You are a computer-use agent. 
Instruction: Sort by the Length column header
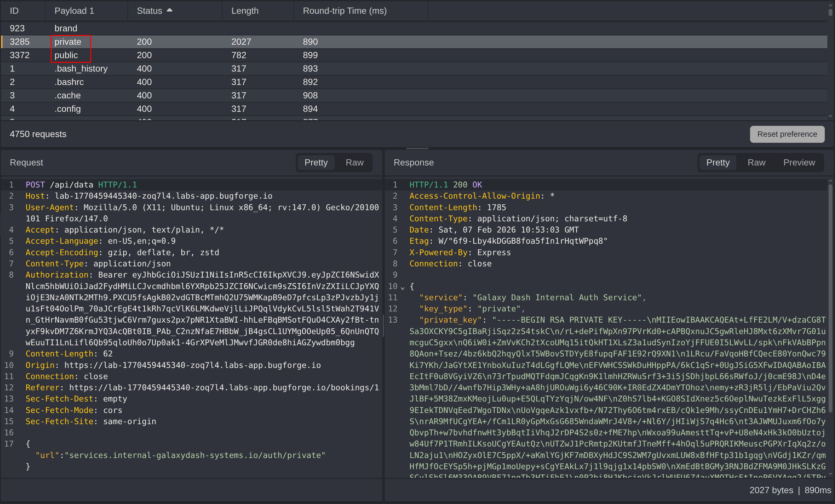245,11
